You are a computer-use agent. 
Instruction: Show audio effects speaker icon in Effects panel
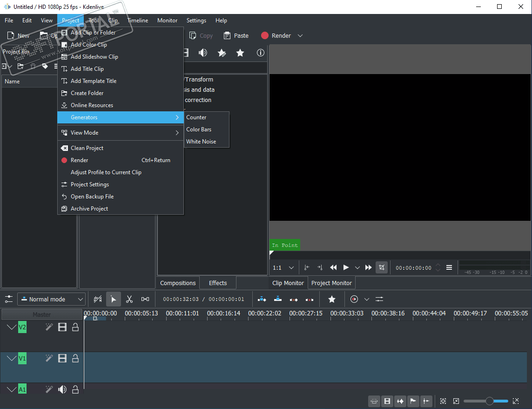(x=203, y=53)
